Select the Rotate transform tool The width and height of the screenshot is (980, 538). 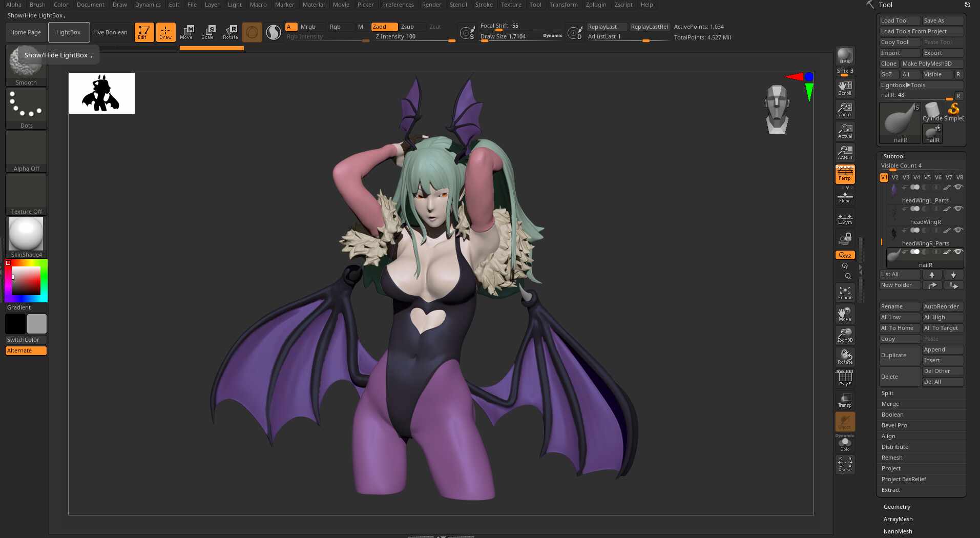pyautogui.click(x=230, y=32)
